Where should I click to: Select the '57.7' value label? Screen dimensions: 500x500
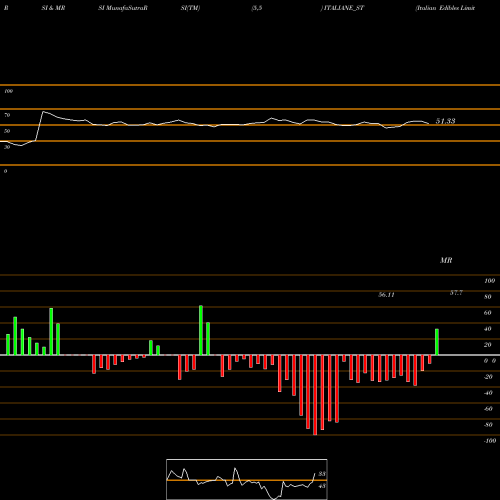click(x=456, y=293)
